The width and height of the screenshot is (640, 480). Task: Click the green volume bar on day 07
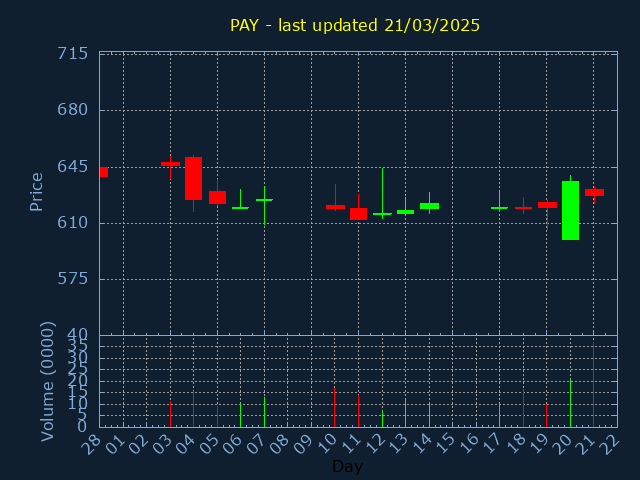[x=264, y=412]
